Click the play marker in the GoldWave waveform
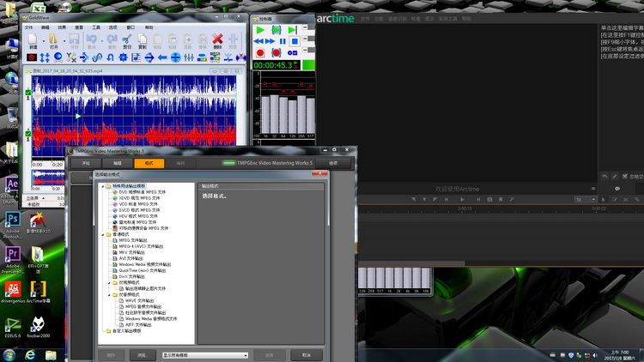Viewport: 644px width, 362px height. pos(78,117)
